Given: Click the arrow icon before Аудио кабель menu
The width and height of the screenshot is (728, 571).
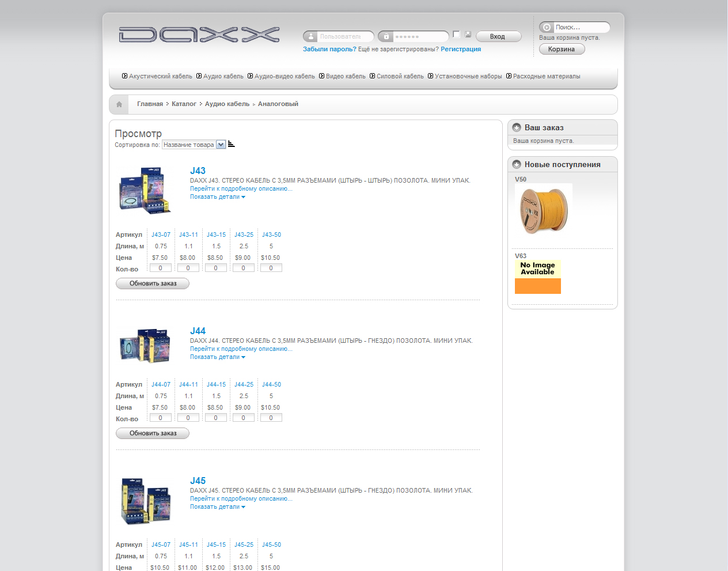Looking at the screenshot, I should pos(199,76).
